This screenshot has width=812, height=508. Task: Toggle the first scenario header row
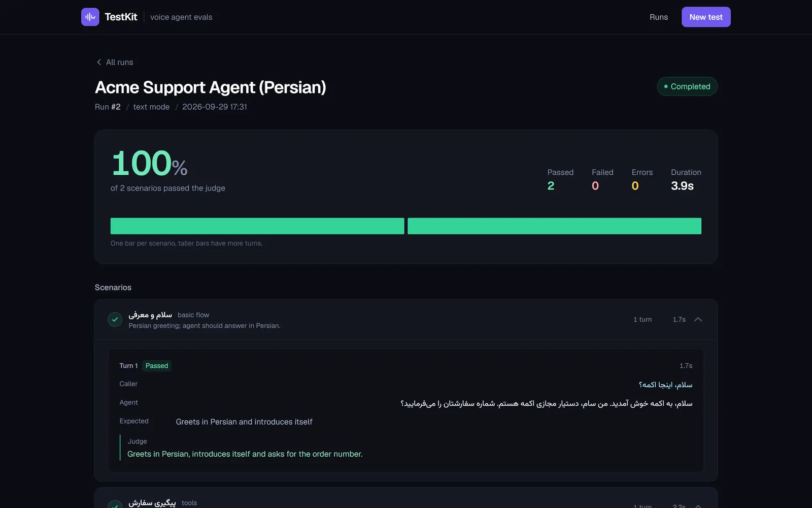click(x=406, y=320)
